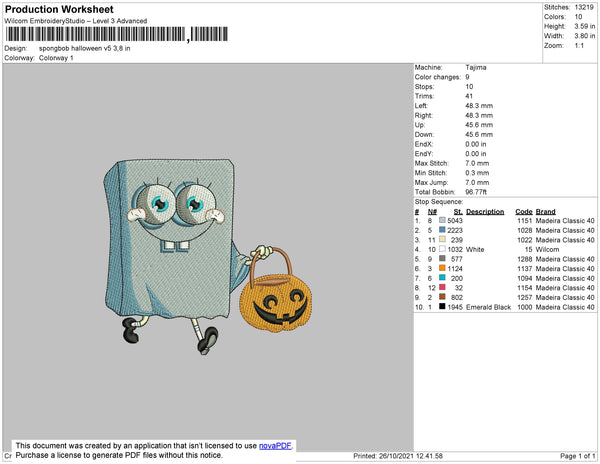Select the teal swatch for code 1094
The image size is (600, 464).
(x=442, y=278)
